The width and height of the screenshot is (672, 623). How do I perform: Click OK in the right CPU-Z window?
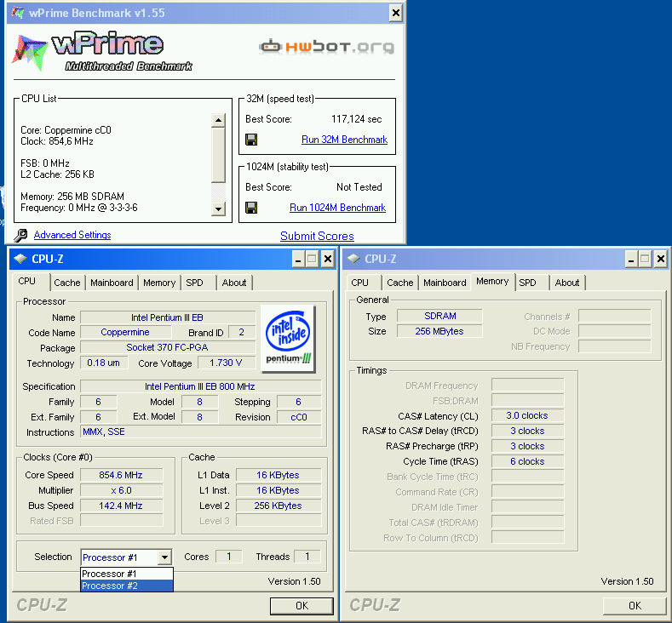[x=635, y=605]
